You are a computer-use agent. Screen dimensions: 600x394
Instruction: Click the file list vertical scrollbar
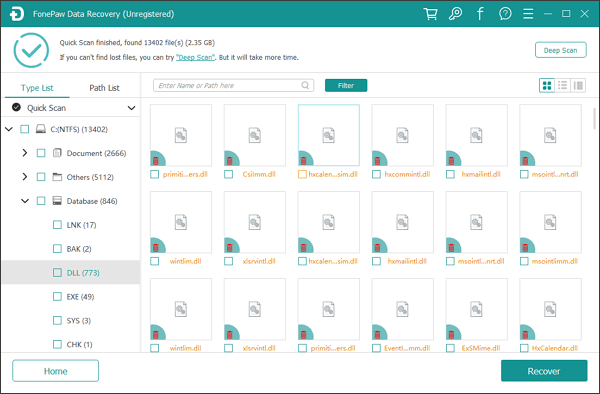[594, 119]
